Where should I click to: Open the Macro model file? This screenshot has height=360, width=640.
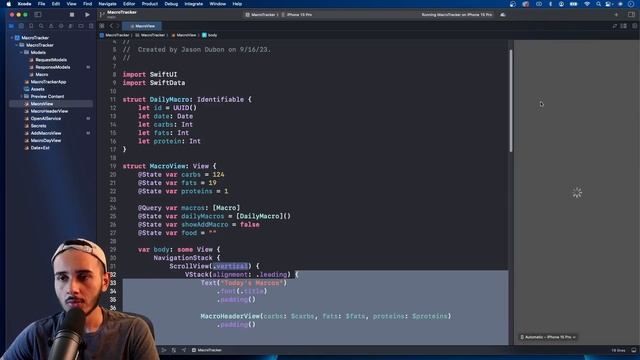pos(41,74)
